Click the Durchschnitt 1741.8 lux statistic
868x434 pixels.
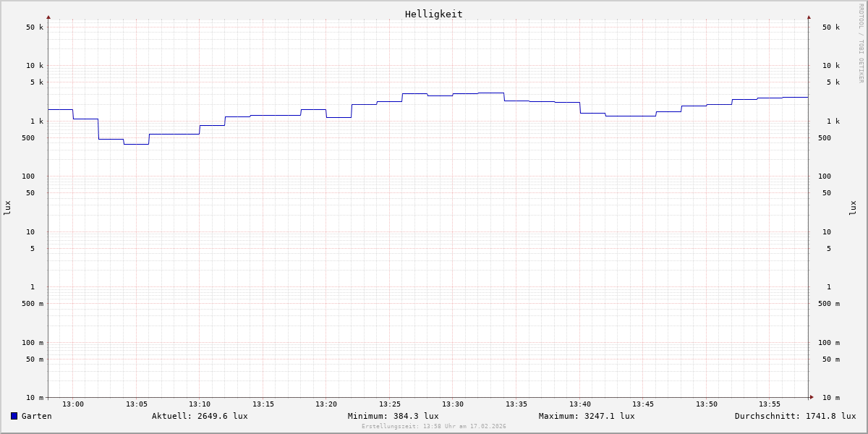[795, 416]
